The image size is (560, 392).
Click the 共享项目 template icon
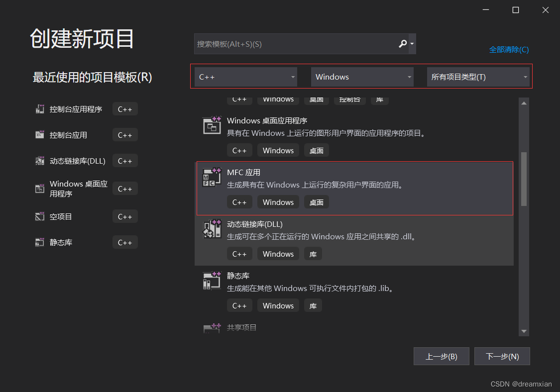click(x=213, y=327)
